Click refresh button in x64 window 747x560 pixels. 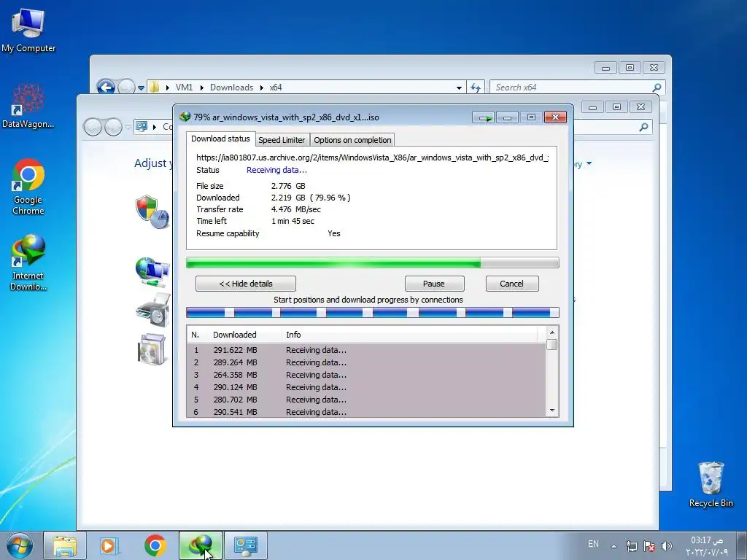point(476,87)
